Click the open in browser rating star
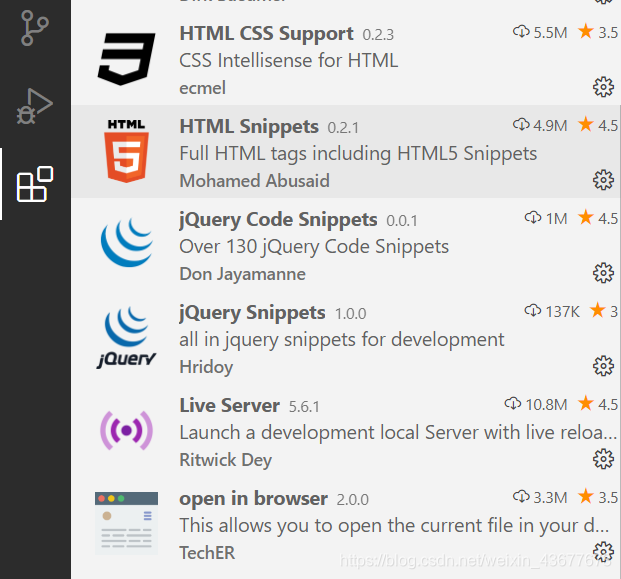This screenshot has height=579, width=621. (x=586, y=496)
